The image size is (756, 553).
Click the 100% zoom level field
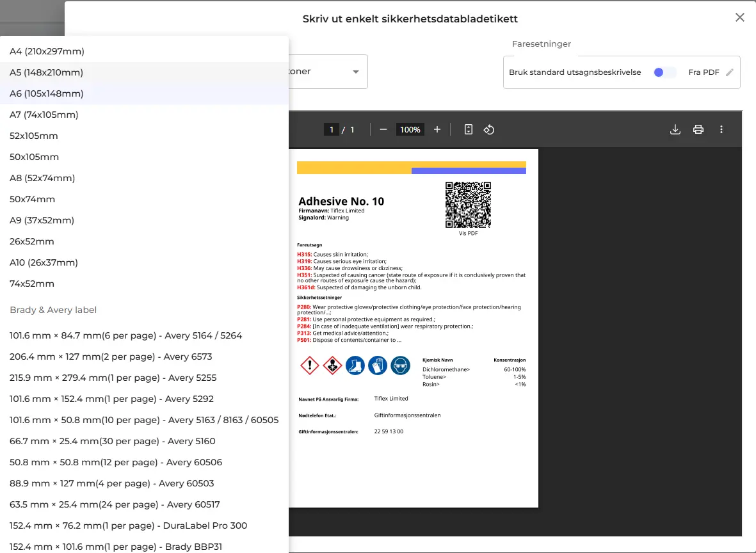(x=410, y=130)
